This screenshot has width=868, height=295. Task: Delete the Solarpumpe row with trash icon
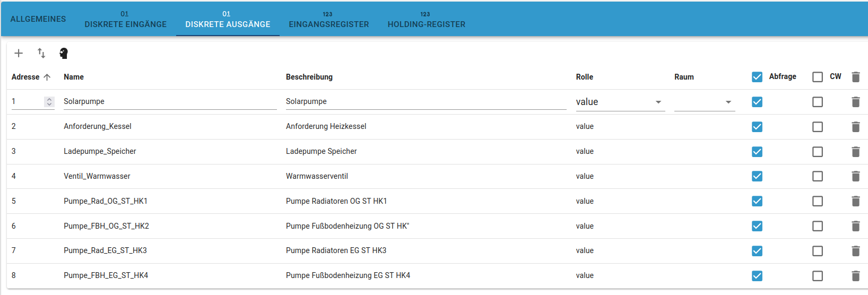click(x=855, y=102)
